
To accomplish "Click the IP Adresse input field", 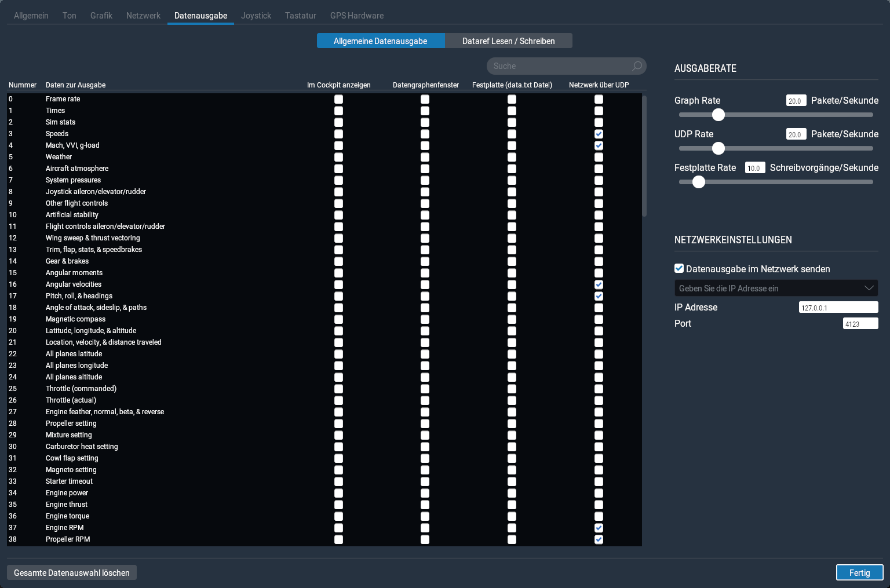I will 838,307.
